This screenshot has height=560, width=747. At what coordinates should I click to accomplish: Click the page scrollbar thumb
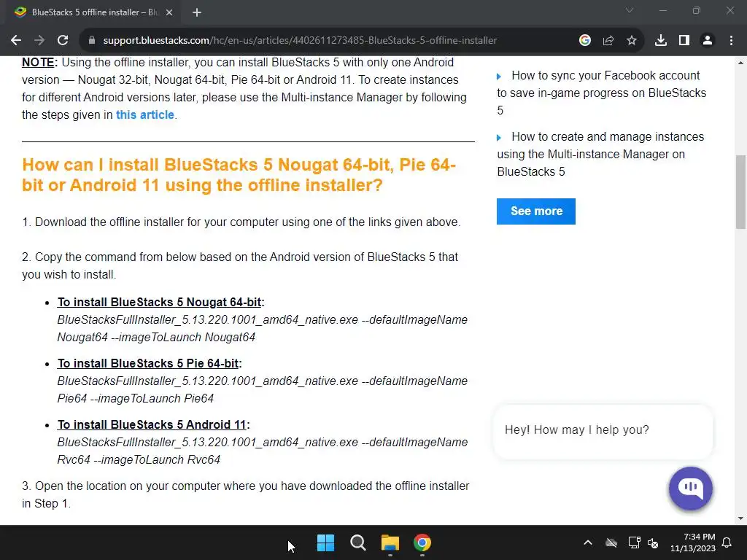[740, 192]
